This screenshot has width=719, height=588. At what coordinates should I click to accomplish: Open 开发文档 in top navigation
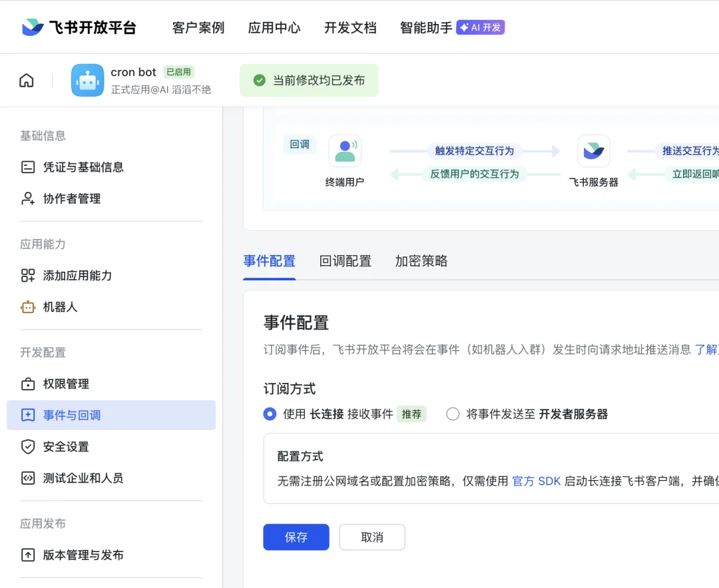350,27
